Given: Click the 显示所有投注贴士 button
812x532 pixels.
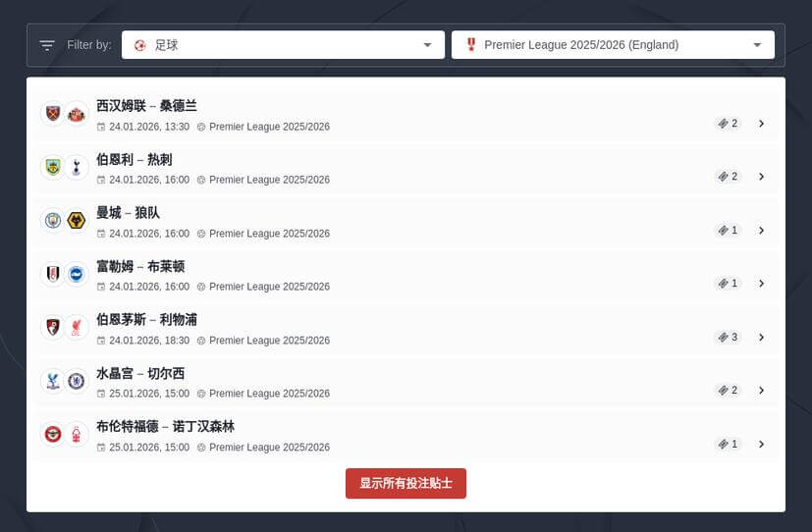Looking at the screenshot, I should (x=406, y=483).
